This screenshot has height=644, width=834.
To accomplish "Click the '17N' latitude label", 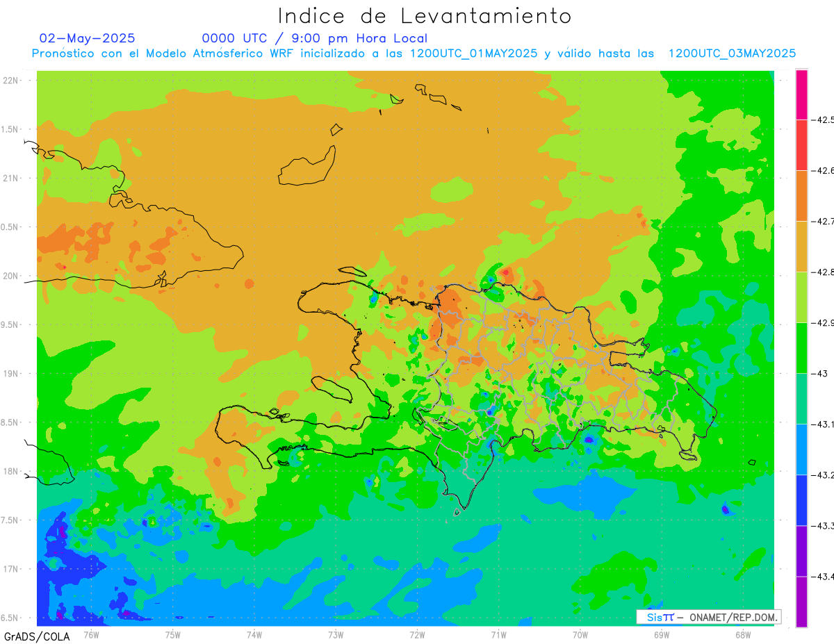I will click(x=11, y=569).
